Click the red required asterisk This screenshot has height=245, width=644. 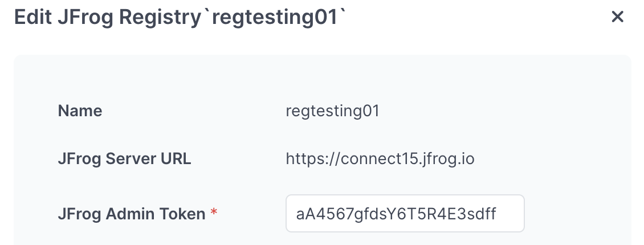[x=214, y=212]
